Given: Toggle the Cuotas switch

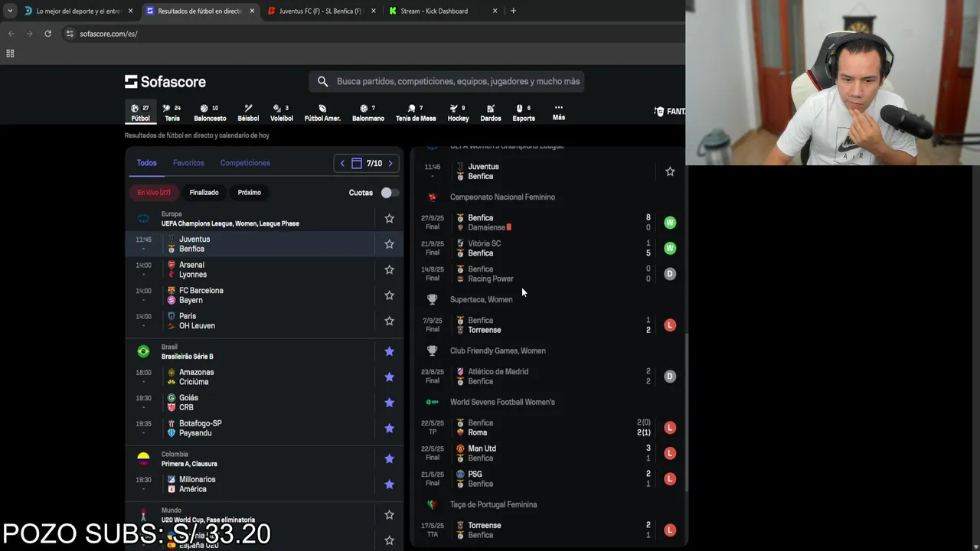Looking at the screenshot, I should pos(390,193).
